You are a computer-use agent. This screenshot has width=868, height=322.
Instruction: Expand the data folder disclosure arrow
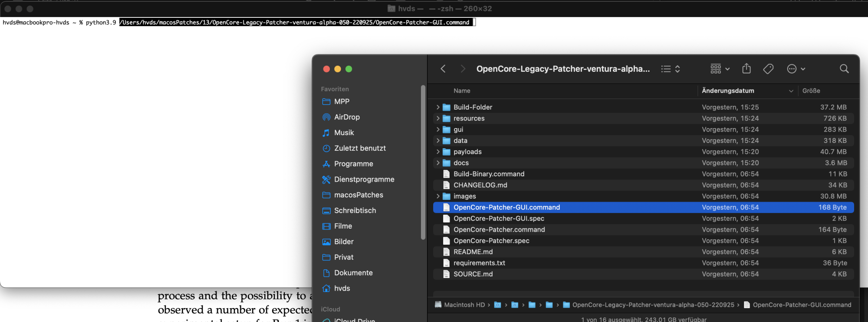(438, 141)
